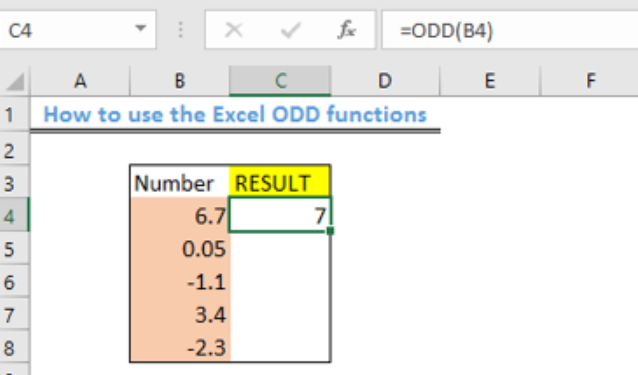
Task: Click the Name Box showing C4
Action: [x=77, y=30]
